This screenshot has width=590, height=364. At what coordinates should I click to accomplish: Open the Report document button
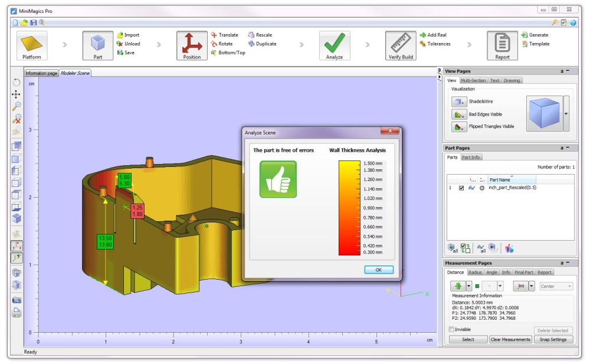(502, 45)
